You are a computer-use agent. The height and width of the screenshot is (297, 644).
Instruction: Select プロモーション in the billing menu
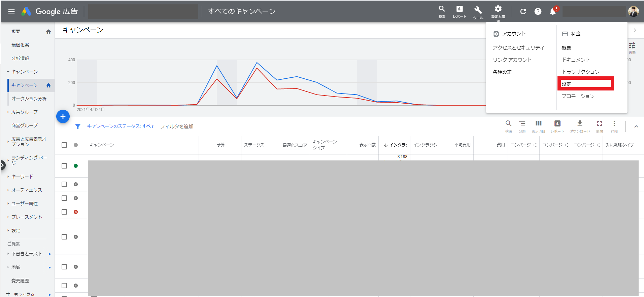pyautogui.click(x=578, y=96)
